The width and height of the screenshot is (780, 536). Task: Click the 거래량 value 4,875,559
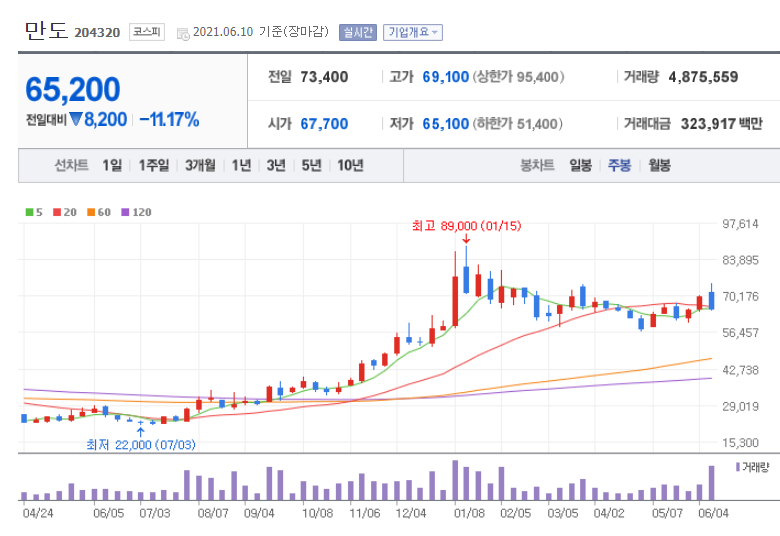pos(703,77)
